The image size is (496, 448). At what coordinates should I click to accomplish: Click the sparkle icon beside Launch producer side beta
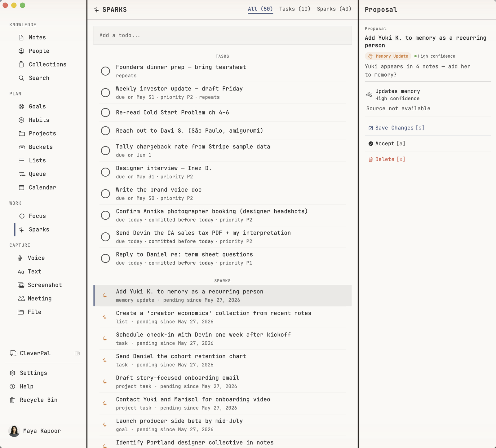tap(105, 425)
